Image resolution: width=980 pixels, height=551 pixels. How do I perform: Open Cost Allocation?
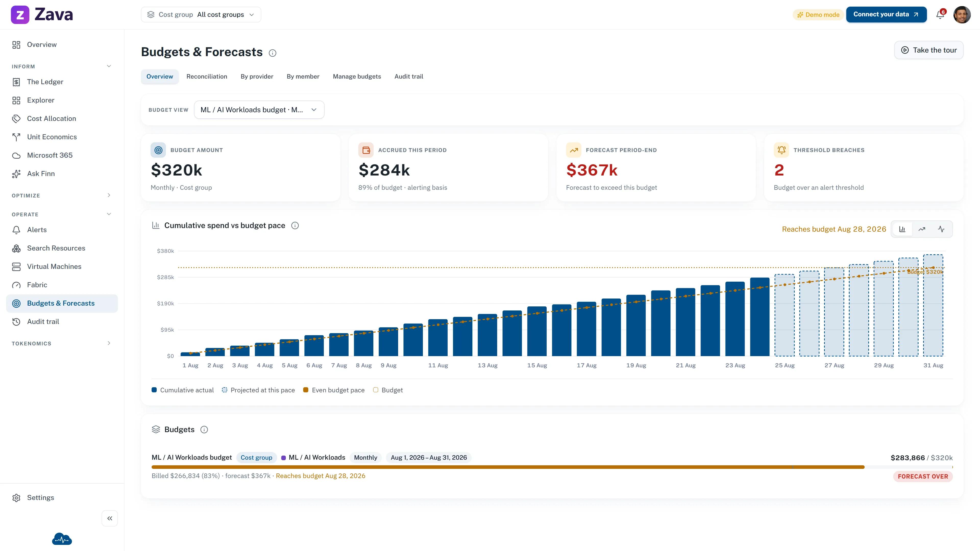coord(62,118)
